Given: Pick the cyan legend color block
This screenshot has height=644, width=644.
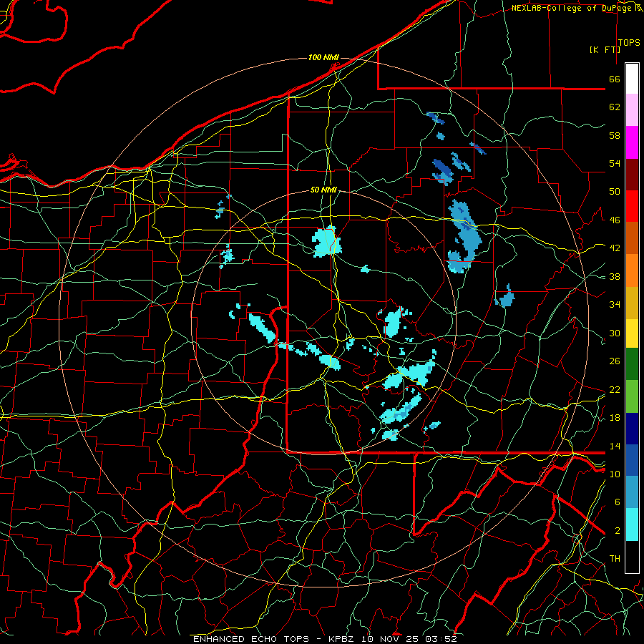Looking at the screenshot, I should (x=632, y=525).
